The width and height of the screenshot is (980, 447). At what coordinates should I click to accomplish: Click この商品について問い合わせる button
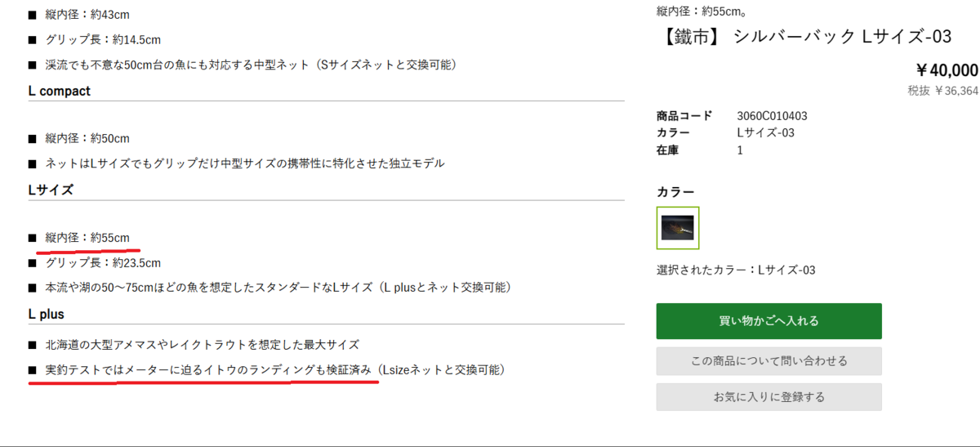click(768, 360)
